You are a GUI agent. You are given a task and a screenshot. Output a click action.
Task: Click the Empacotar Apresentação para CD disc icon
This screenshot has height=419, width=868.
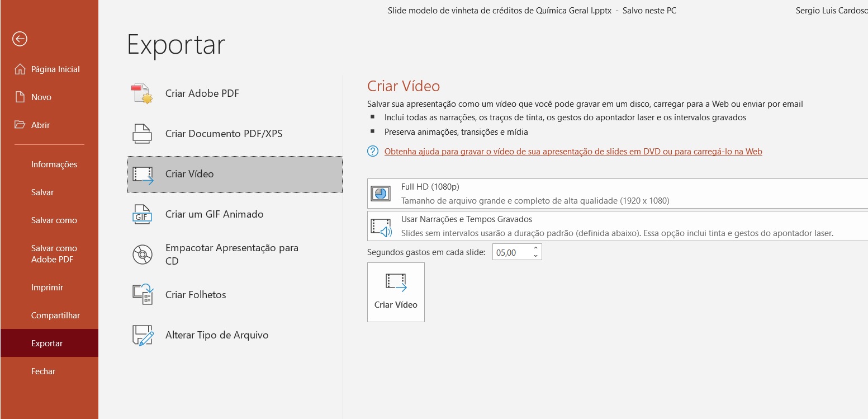pyautogui.click(x=142, y=255)
